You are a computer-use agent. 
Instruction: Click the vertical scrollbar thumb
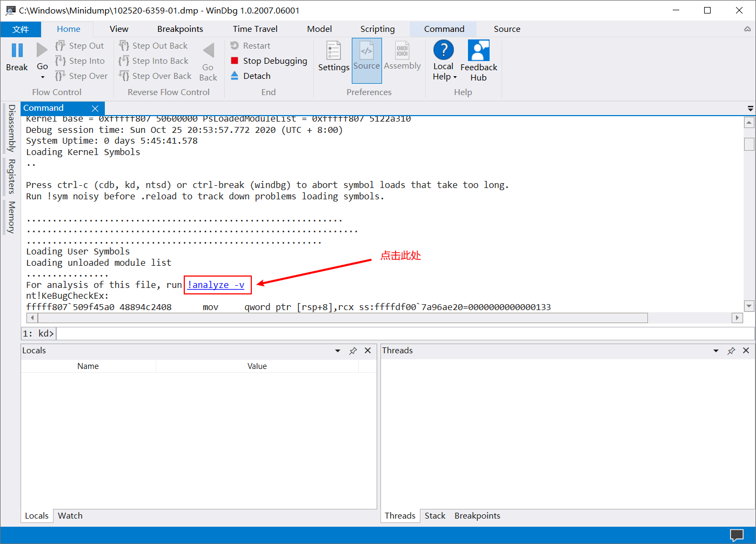point(749,144)
